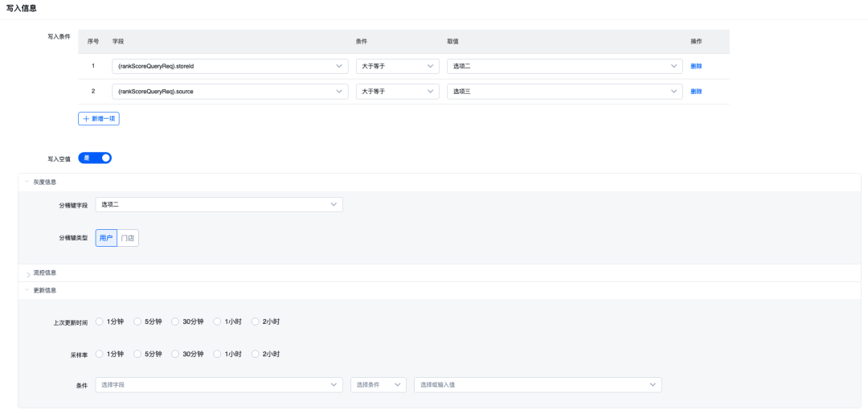868x414 pixels.
Task: Open the 选项二 value dropdown in row 1
Action: 565,67
